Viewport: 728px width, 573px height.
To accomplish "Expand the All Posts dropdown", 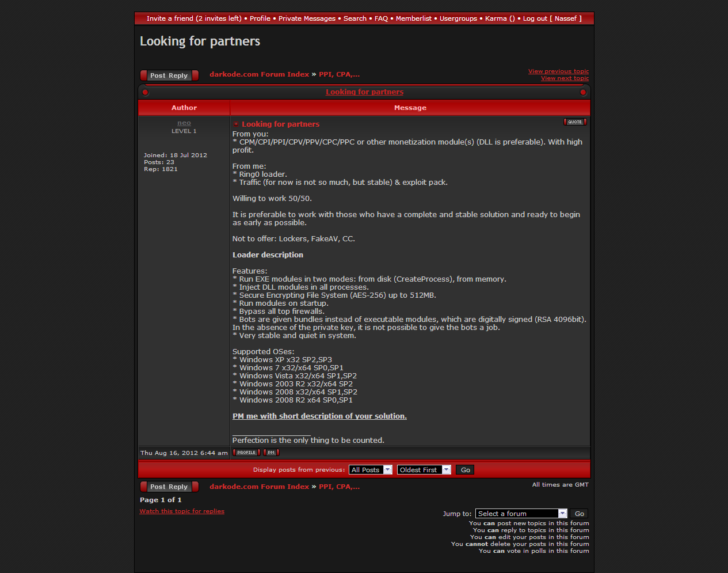I will (371, 470).
